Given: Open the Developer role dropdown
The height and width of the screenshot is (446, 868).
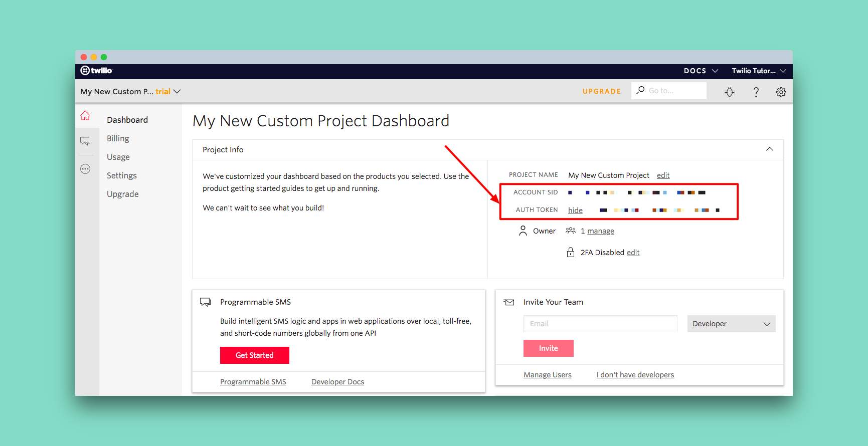Looking at the screenshot, I should click(731, 324).
